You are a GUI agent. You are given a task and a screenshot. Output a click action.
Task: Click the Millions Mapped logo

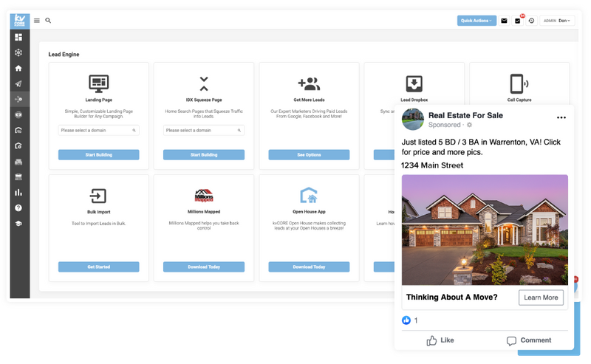[204, 196]
